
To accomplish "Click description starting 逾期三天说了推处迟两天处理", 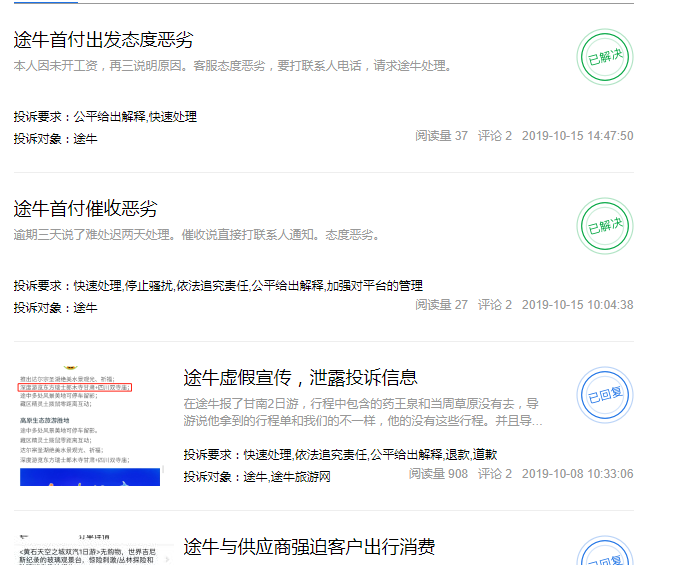I will tap(196, 235).
